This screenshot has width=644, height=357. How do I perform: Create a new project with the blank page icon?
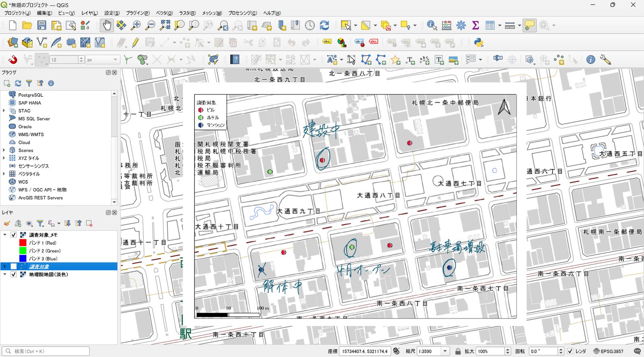[12, 26]
